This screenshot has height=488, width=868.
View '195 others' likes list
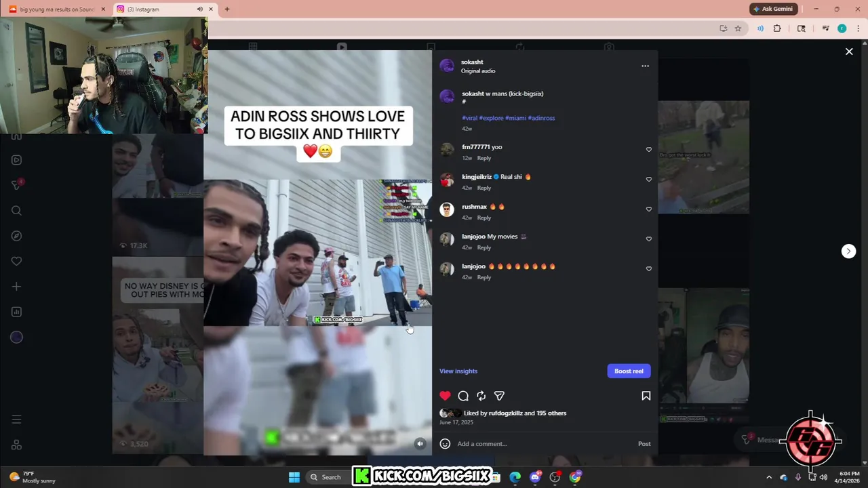[551, 413]
